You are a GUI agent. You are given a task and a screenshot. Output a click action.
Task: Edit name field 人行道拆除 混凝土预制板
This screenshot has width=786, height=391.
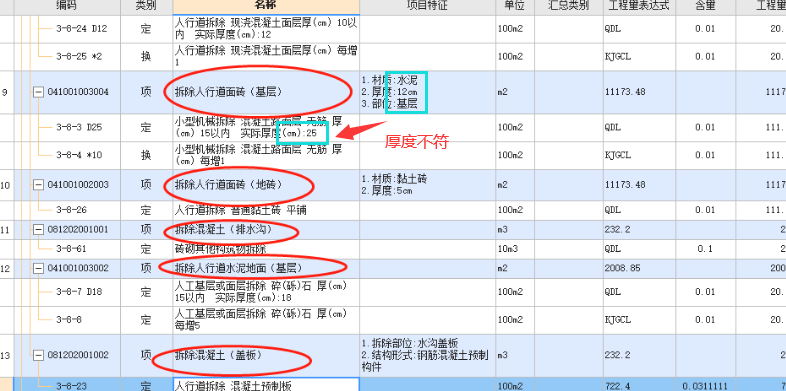click(x=266, y=385)
